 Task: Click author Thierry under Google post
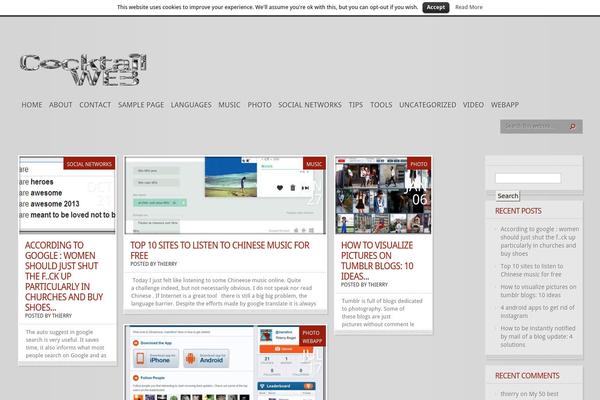click(x=62, y=316)
